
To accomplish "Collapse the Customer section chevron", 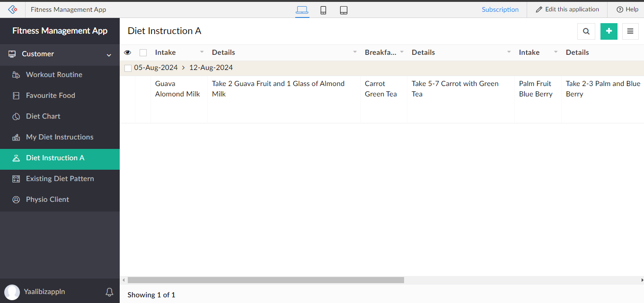I will coord(109,55).
